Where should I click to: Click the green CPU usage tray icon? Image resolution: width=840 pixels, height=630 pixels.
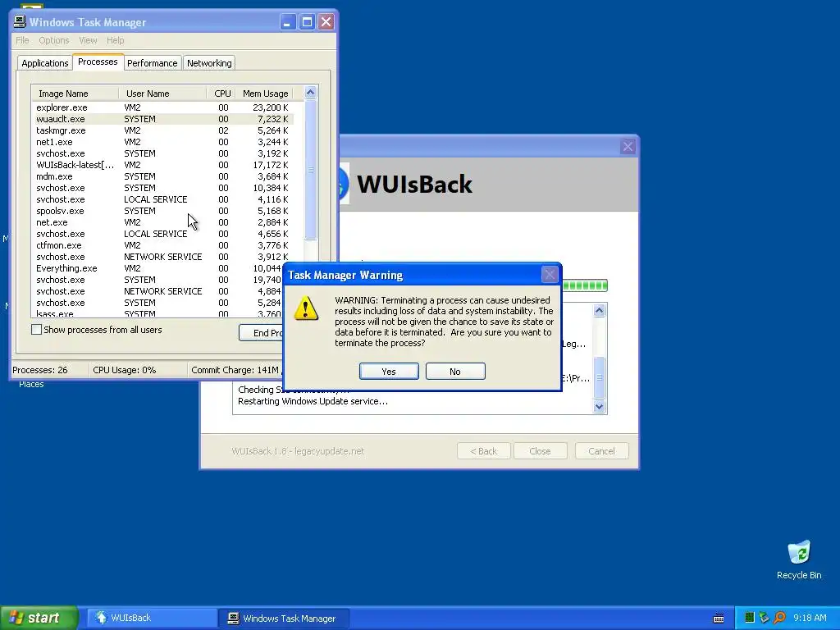click(750, 618)
